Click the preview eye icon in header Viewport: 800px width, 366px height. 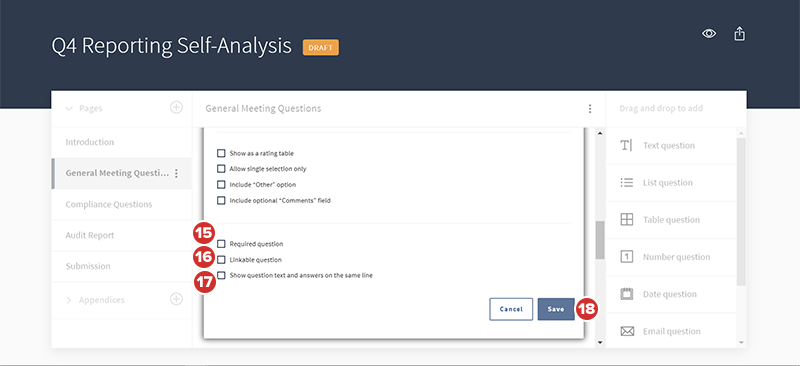pos(709,34)
